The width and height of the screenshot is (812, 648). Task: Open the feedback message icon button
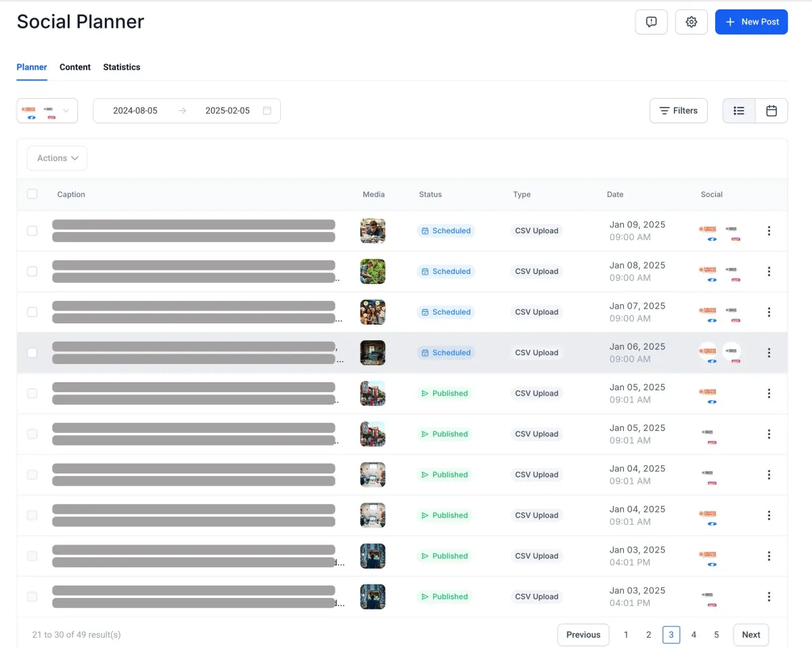[x=651, y=22]
